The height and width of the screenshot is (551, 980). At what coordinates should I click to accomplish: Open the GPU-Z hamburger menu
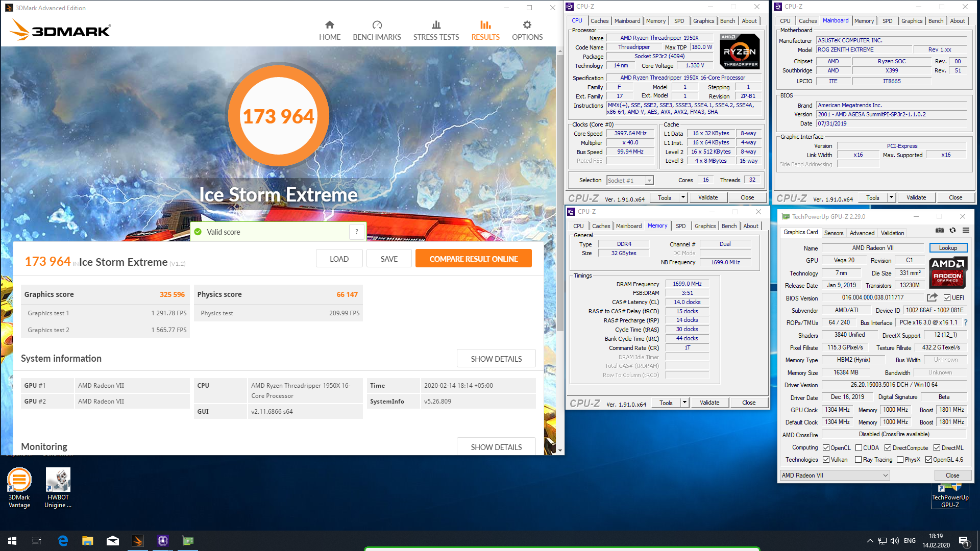pos(966,231)
